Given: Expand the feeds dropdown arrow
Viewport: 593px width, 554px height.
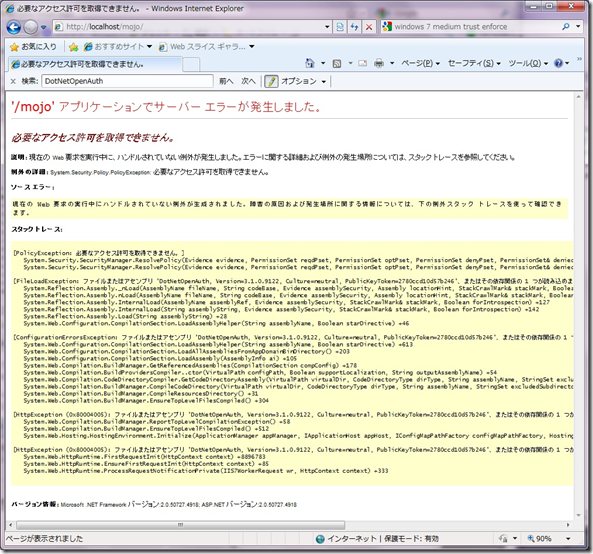Looking at the screenshot, I should (x=350, y=63).
